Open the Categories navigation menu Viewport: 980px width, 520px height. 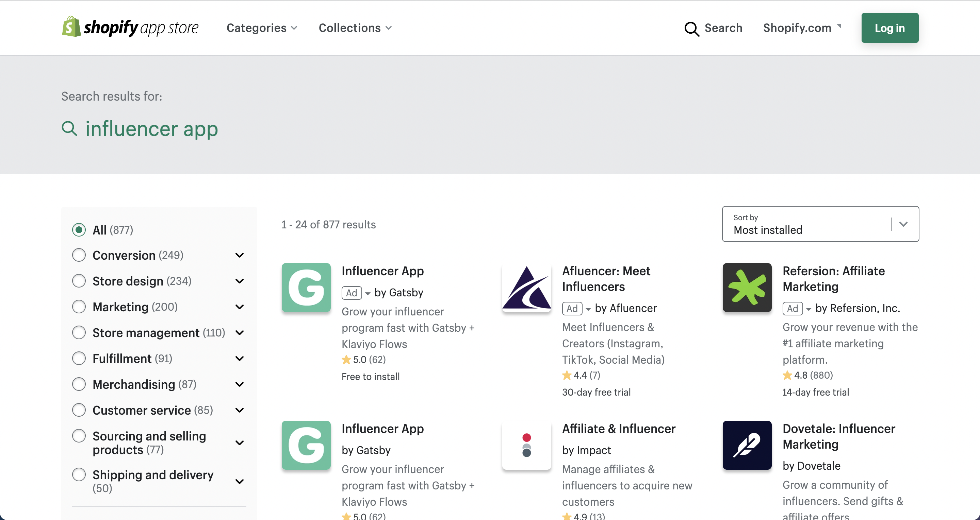click(262, 28)
